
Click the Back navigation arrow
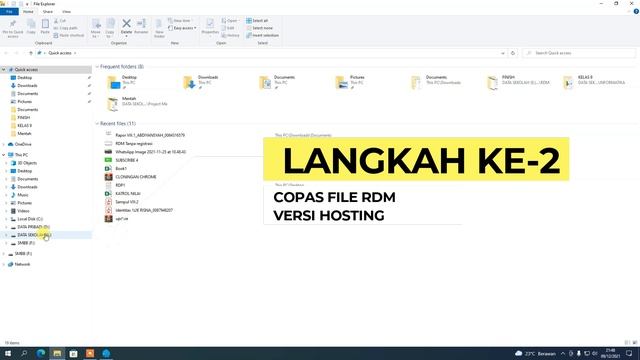[x=6, y=53]
